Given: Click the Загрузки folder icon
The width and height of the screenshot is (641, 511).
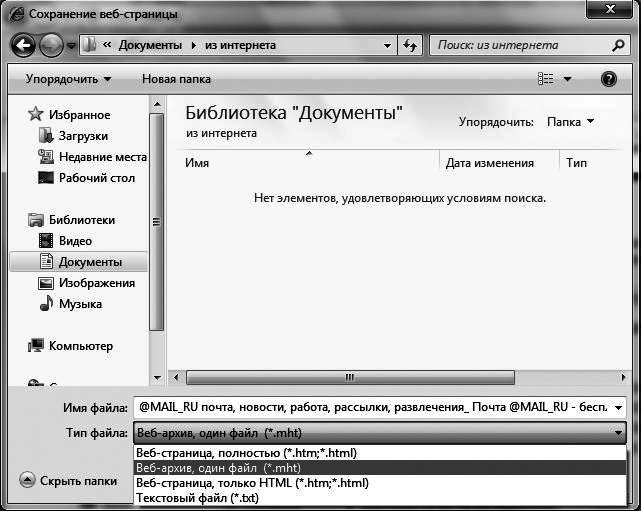Looking at the screenshot, I should [x=46, y=135].
